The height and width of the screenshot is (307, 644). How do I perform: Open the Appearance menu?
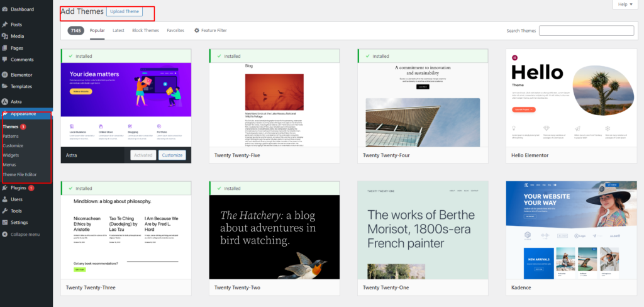pyautogui.click(x=26, y=113)
